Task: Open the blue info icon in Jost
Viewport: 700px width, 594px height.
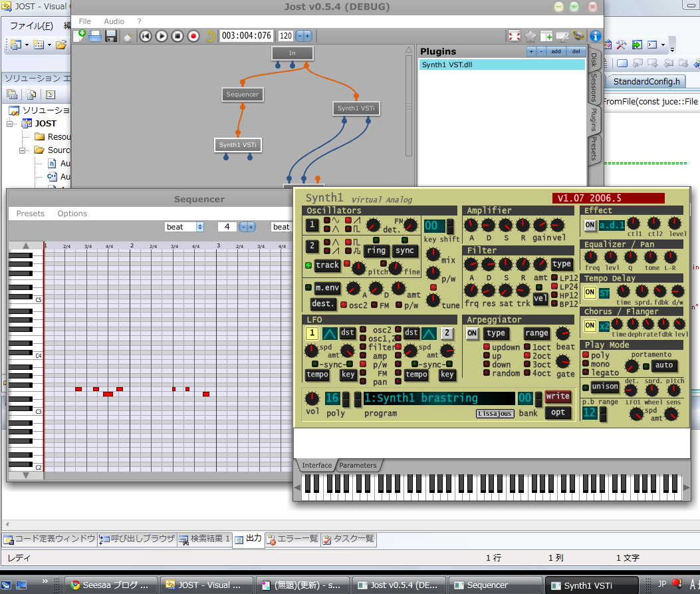Action: coord(595,36)
